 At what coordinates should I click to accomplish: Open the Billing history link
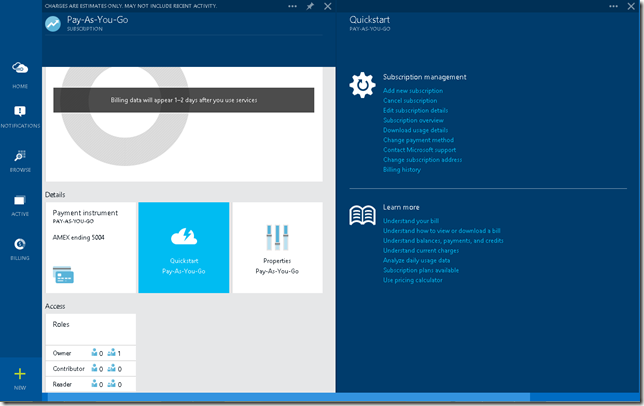(x=402, y=170)
